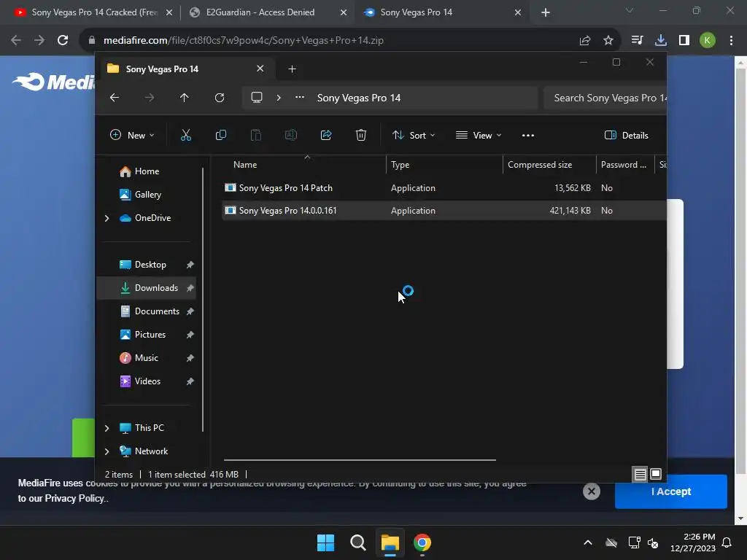Viewport: 747px width, 560px height.
Task: Close the Sony Vegas Pro 14 Explorer tab
Action: pyautogui.click(x=260, y=69)
